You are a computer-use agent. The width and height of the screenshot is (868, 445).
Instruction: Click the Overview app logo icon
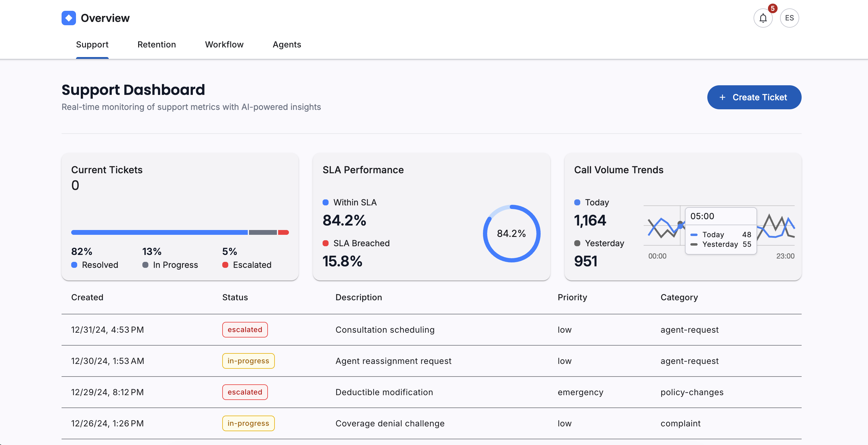[68, 18]
